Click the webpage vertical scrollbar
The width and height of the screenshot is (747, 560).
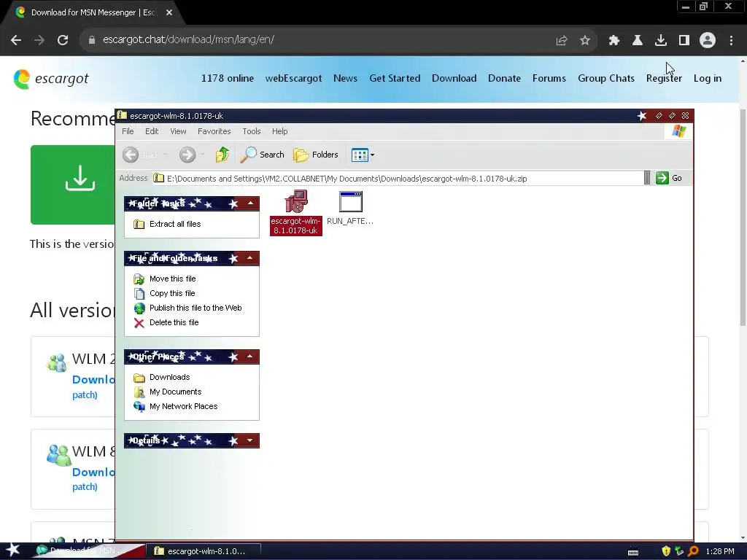[x=743, y=217]
